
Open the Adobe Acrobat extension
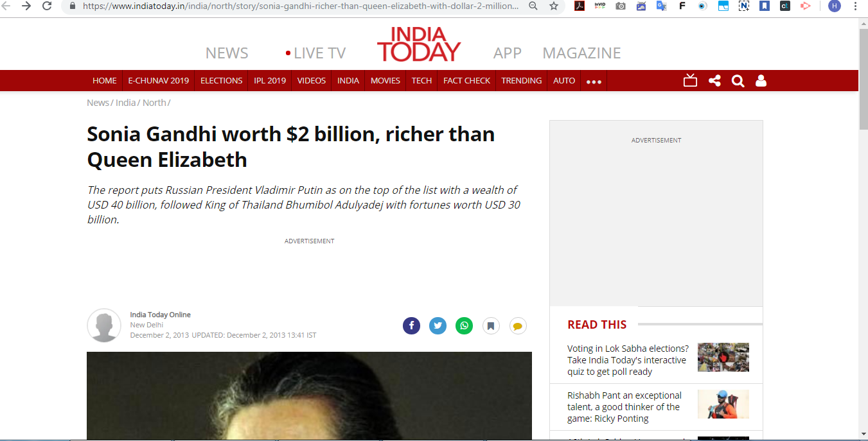pyautogui.click(x=580, y=6)
